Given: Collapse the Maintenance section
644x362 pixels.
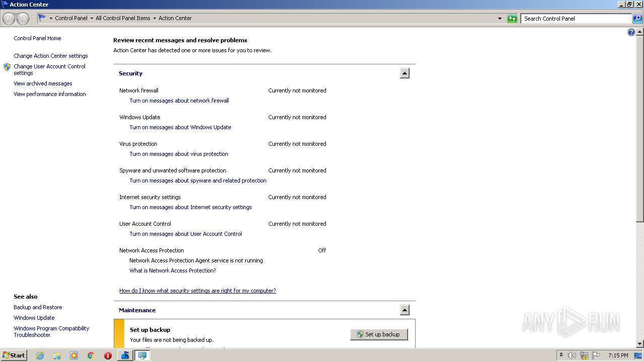Looking at the screenshot, I should pos(405,310).
